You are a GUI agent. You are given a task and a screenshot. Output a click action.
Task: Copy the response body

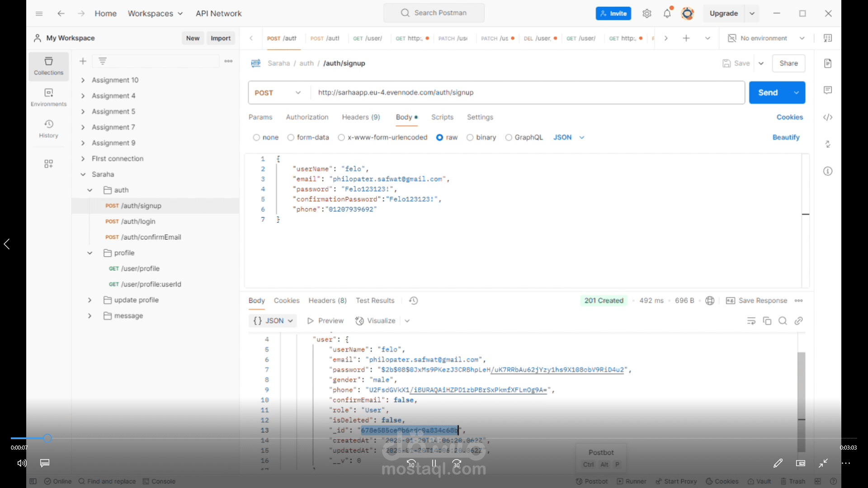coord(767,321)
